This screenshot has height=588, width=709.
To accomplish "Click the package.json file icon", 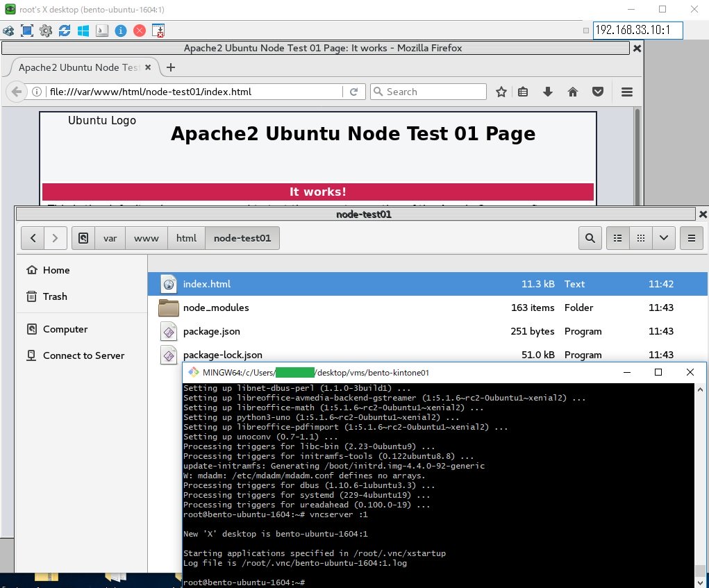I will click(x=169, y=331).
